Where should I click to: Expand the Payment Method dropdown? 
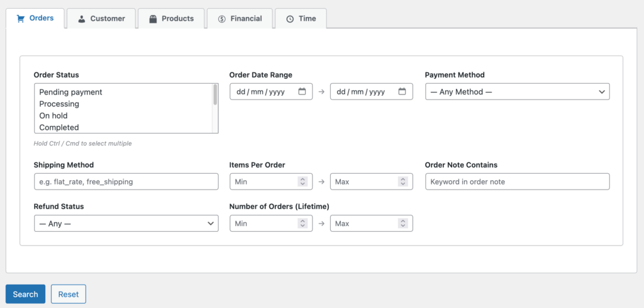(517, 92)
